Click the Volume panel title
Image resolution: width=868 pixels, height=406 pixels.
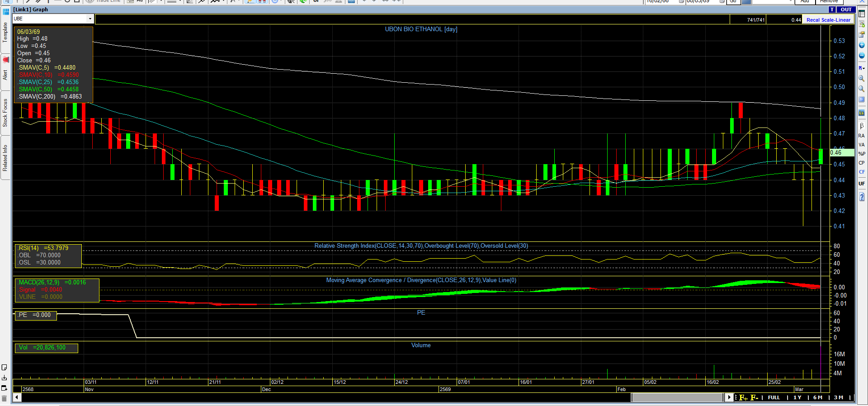(x=421, y=345)
